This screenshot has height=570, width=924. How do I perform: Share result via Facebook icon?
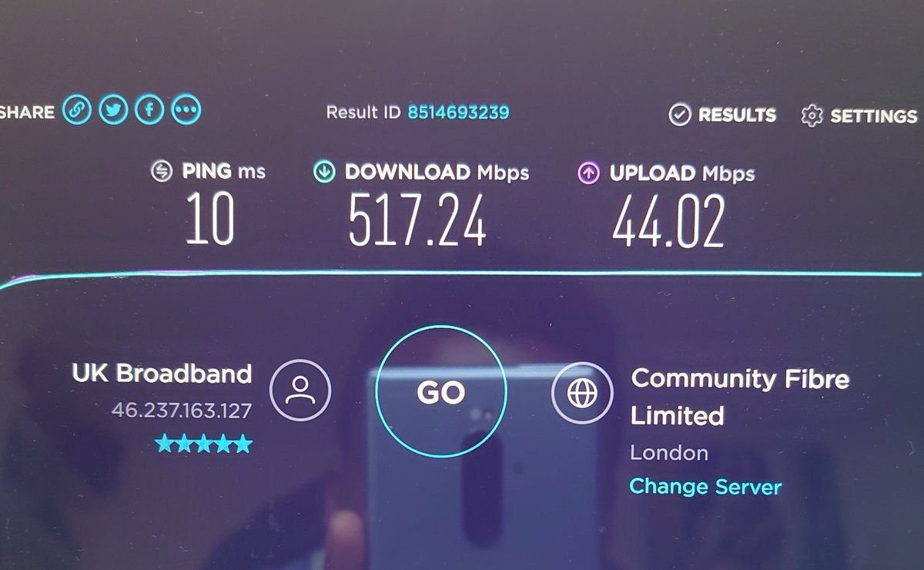pyautogui.click(x=150, y=110)
